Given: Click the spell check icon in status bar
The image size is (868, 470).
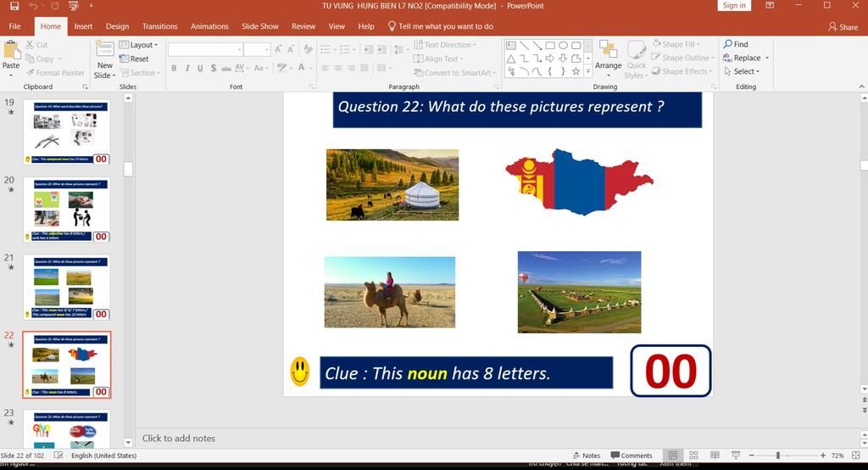Looking at the screenshot, I should (58, 455).
